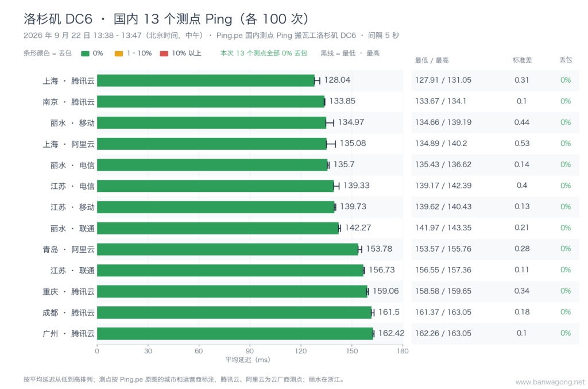Click the 139.17 / 142.39 min max cell

443,186
